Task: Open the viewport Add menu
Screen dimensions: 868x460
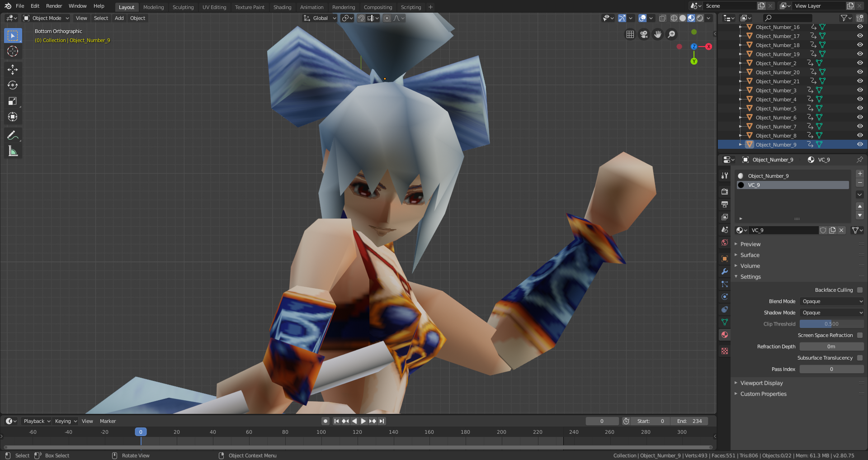Action: [x=119, y=18]
